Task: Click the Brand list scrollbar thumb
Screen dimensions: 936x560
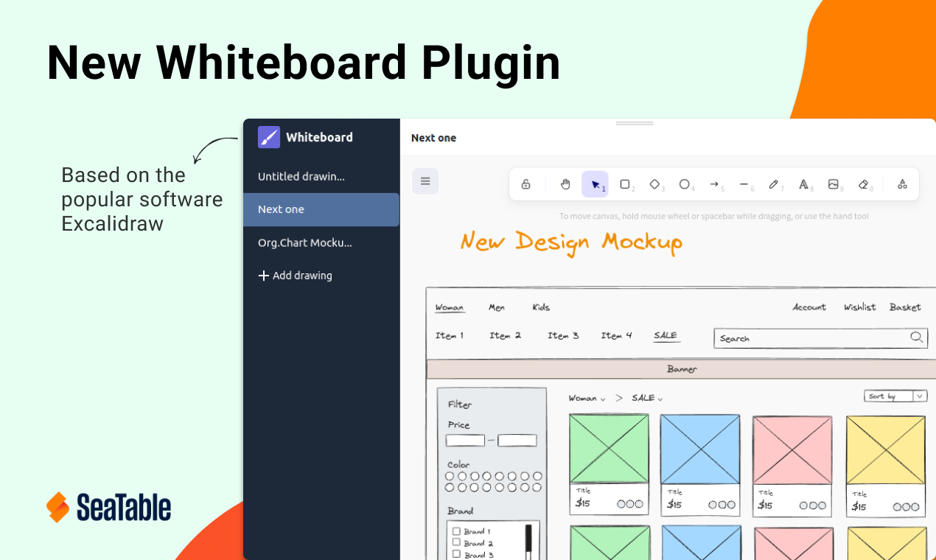Action: pyautogui.click(x=528, y=538)
